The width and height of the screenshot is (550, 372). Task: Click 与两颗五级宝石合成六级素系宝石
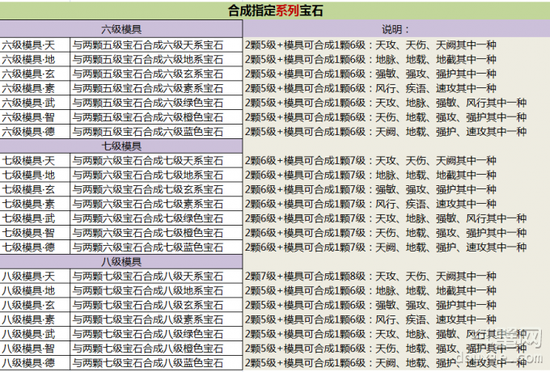tap(156, 88)
